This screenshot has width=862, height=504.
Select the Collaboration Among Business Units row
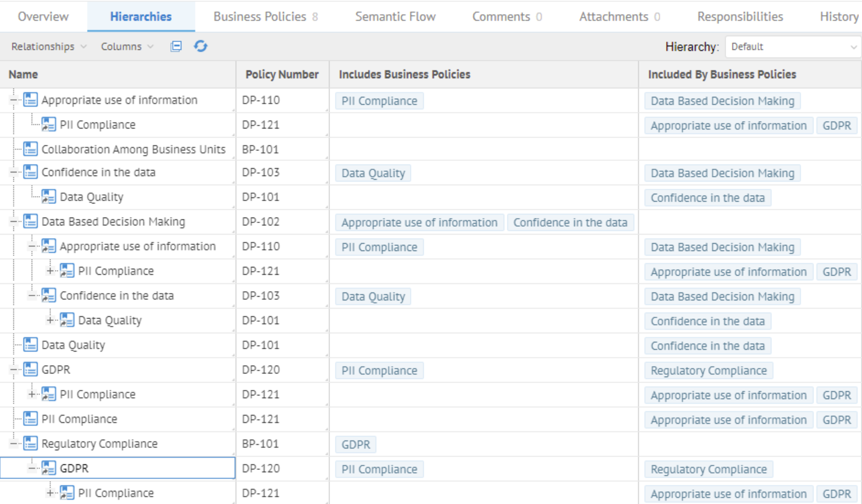click(x=133, y=149)
